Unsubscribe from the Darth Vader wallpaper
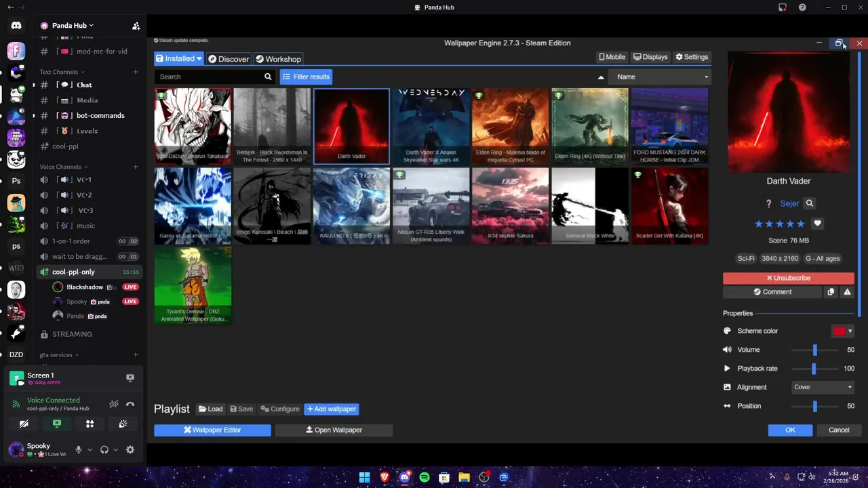The width and height of the screenshot is (868, 488). [x=789, y=278]
